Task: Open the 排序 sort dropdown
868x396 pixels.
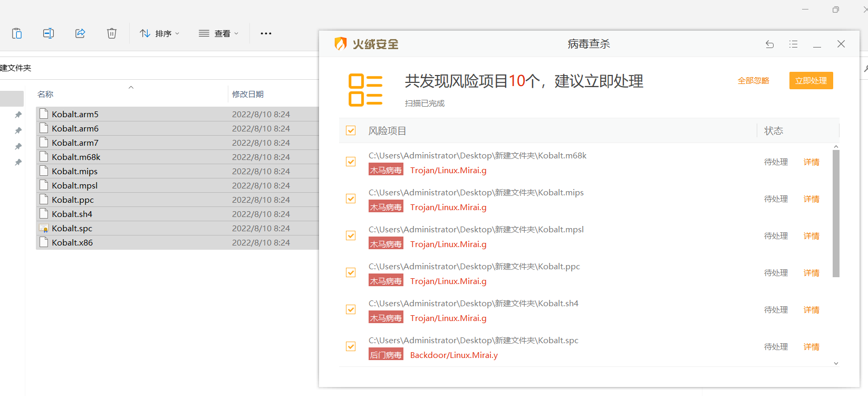Action: (159, 33)
